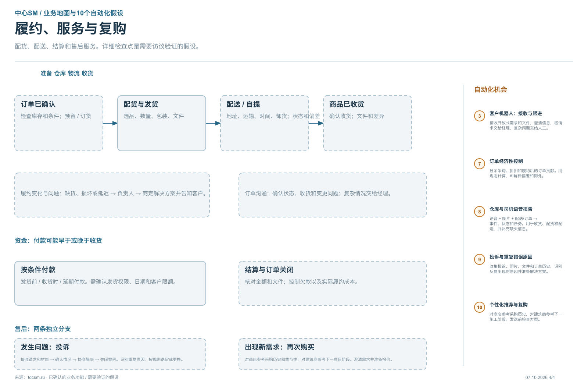The image size is (588, 390).
Task: Click the 按条件付款 heading
Action: [x=38, y=270]
